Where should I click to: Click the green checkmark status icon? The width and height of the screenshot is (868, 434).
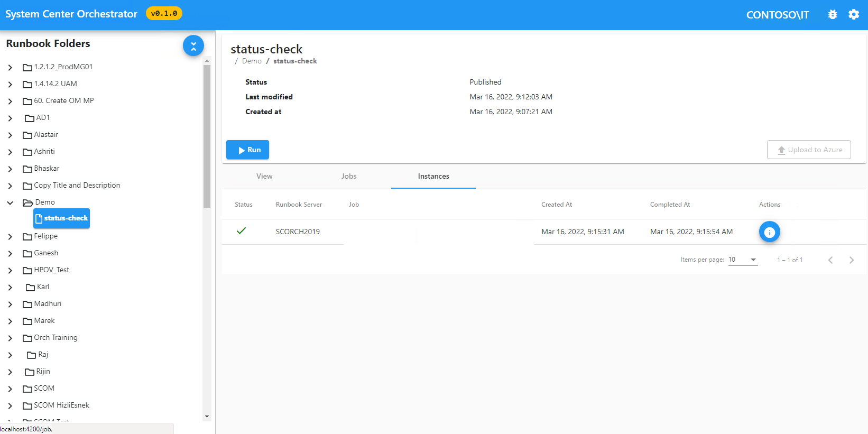pyautogui.click(x=242, y=231)
